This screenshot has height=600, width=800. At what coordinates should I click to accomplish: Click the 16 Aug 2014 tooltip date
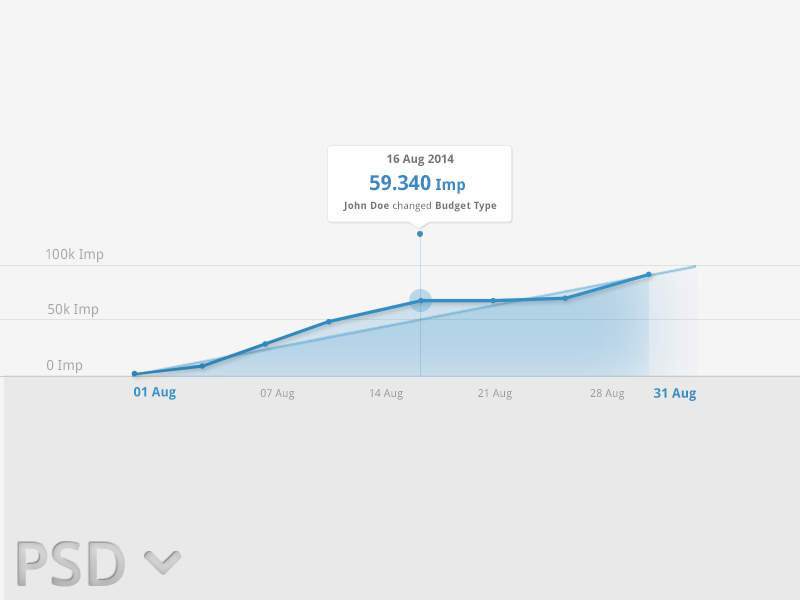(420, 159)
